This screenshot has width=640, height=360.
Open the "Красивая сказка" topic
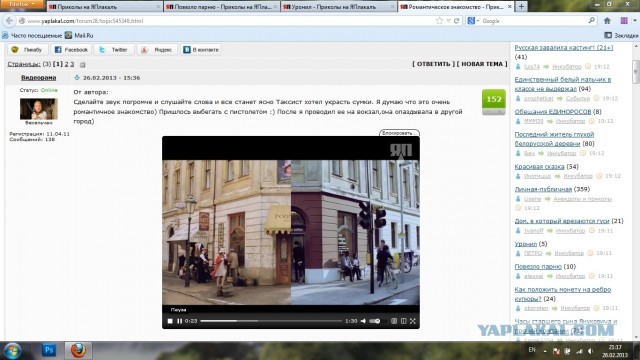[x=539, y=167]
